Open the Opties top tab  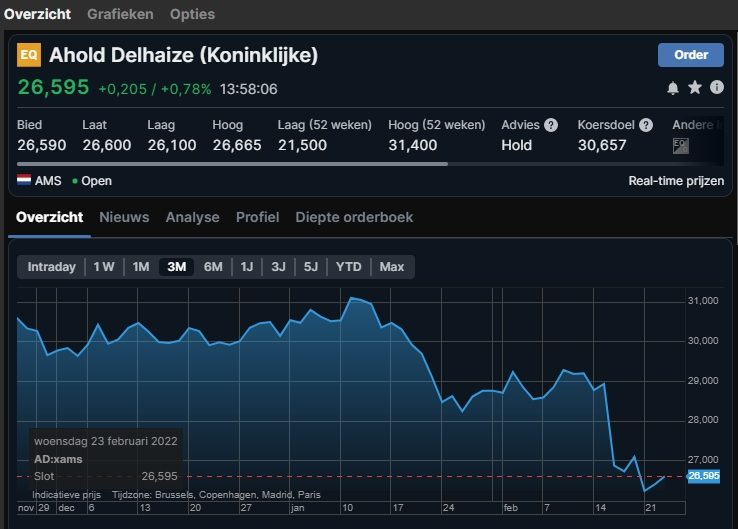[192, 14]
